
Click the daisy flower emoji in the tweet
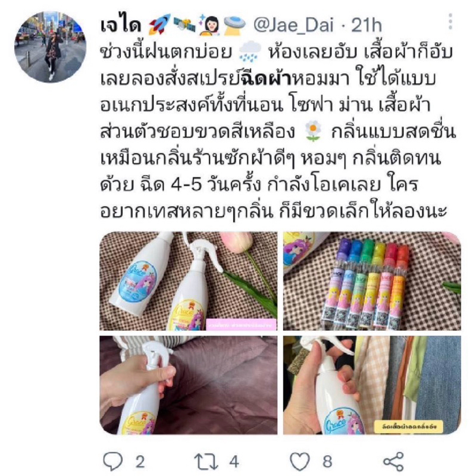coord(313,131)
